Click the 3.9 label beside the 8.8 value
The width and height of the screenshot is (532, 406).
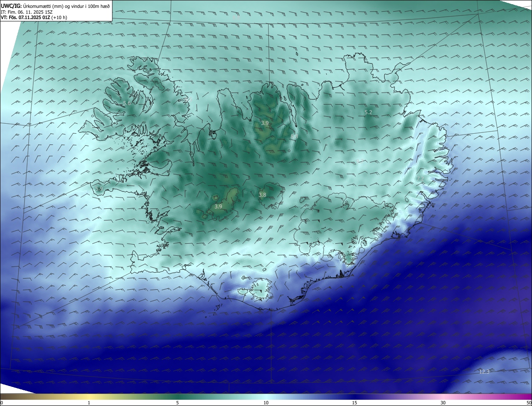(265, 123)
